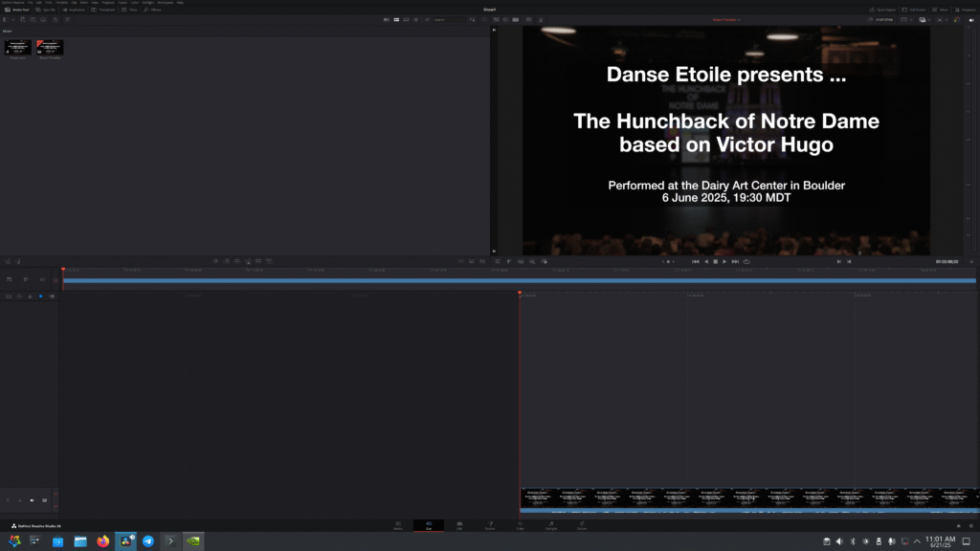Open the Sync Bin panel
980x551 pixels.
pyautogui.click(x=45, y=10)
